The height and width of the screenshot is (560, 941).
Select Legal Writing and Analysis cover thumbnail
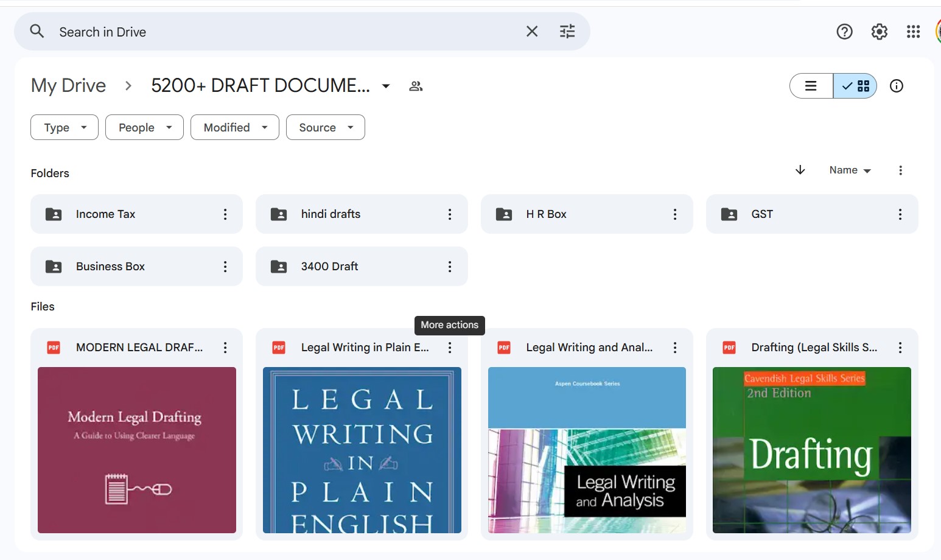(x=587, y=450)
